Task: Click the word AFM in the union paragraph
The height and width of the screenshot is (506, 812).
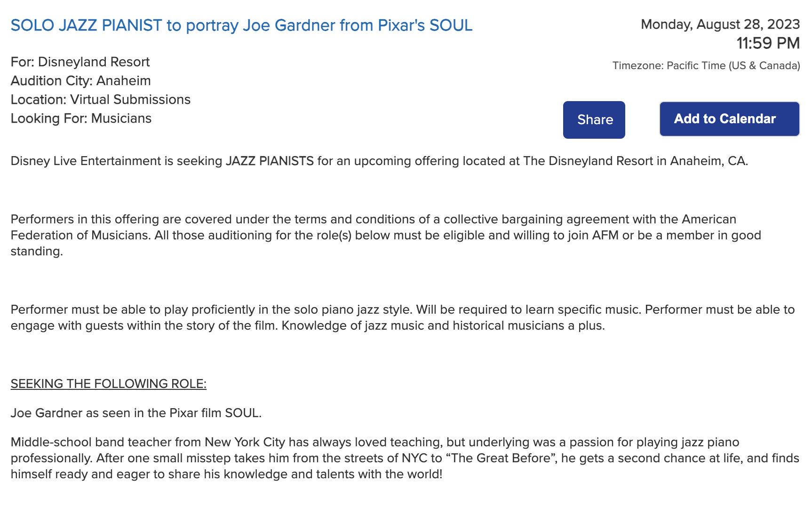Action: 605,235
